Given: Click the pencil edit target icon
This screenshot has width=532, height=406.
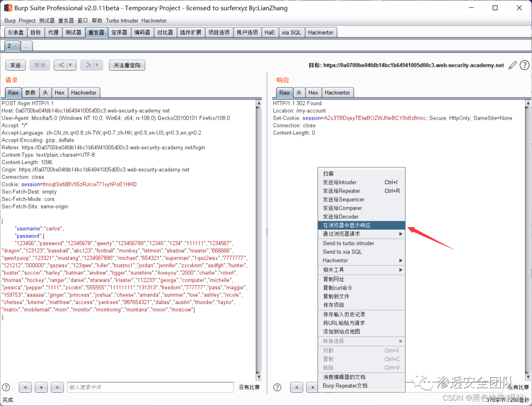Looking at the screenshot, I should [513, 65].
